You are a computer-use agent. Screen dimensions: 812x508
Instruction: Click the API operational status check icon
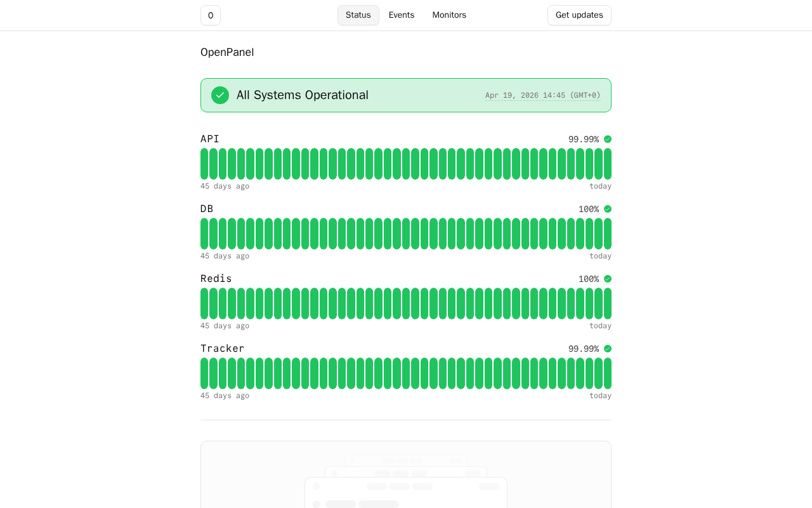(608, 139)
